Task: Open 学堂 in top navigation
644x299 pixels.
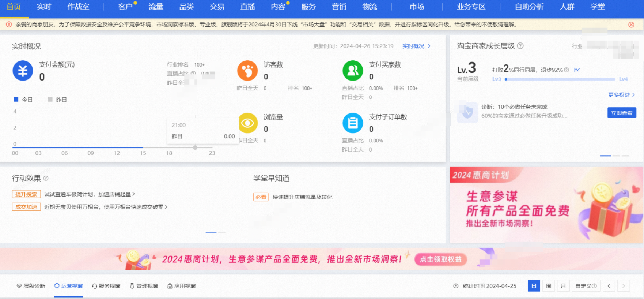Action: (598, 7)
